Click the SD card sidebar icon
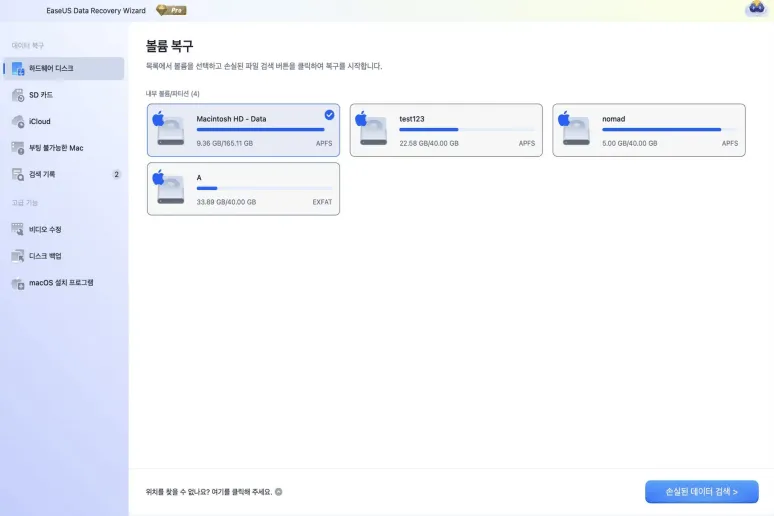774x516 pixels. coord(17,95)
